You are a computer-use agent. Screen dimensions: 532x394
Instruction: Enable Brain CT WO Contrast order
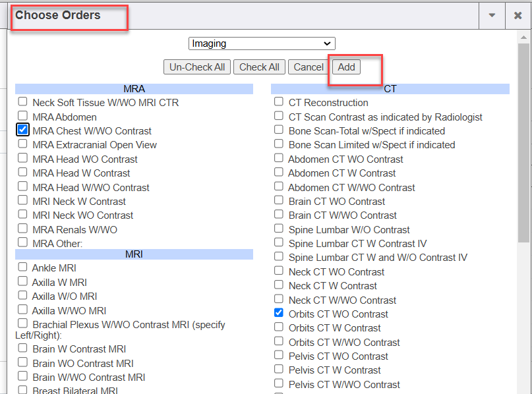point(279,200)
